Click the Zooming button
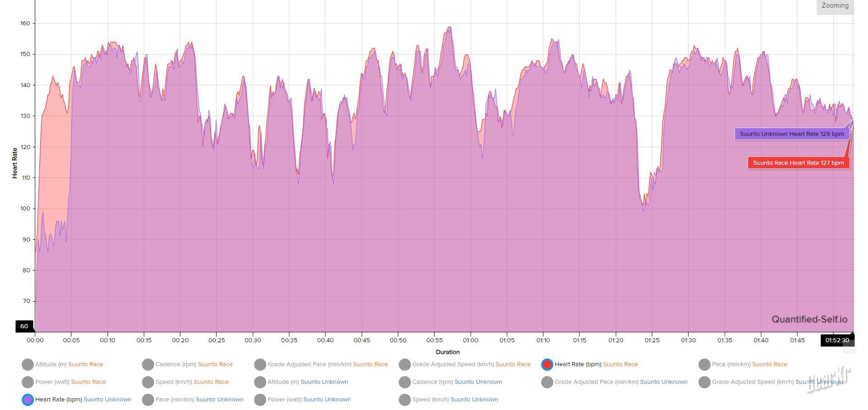 (835, 6)
